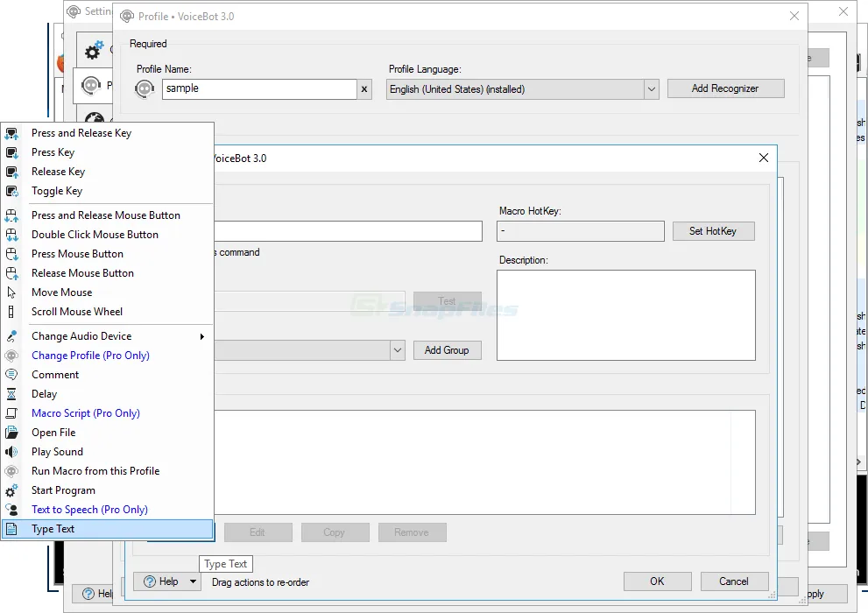Pick Delay from the action menu

108,394
